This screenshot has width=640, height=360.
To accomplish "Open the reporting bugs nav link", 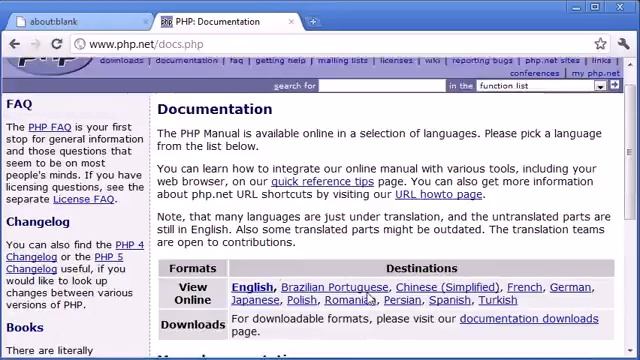I will [x=482, y=60].
